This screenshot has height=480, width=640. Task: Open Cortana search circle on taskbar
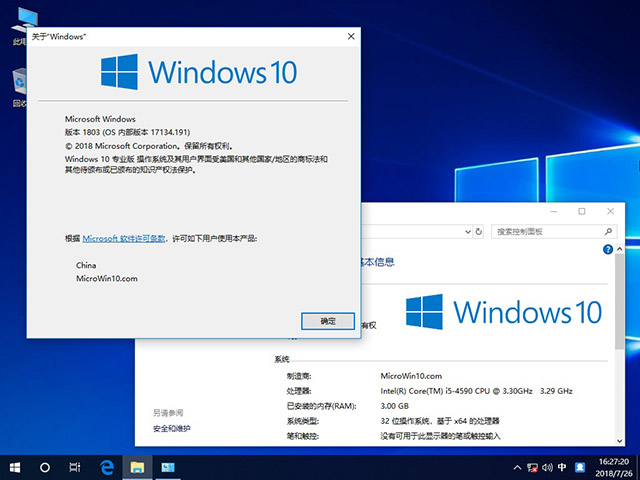click(x=45, y=467)
